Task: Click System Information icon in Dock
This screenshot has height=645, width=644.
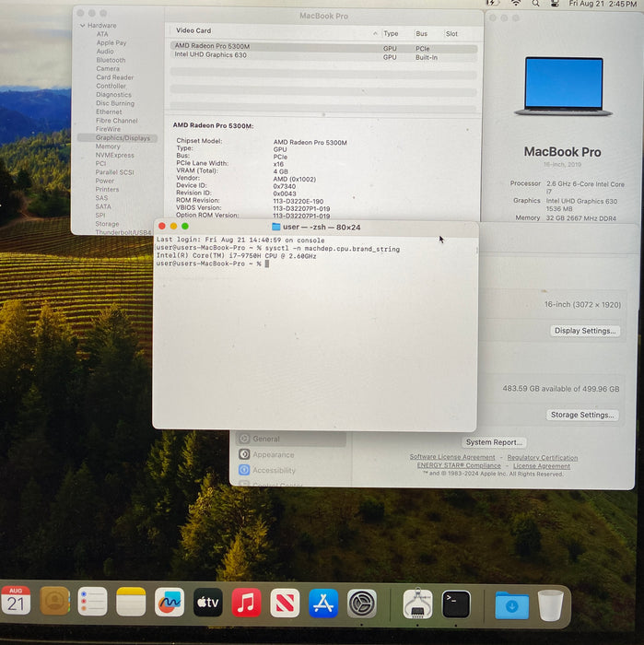Action: 417,604
